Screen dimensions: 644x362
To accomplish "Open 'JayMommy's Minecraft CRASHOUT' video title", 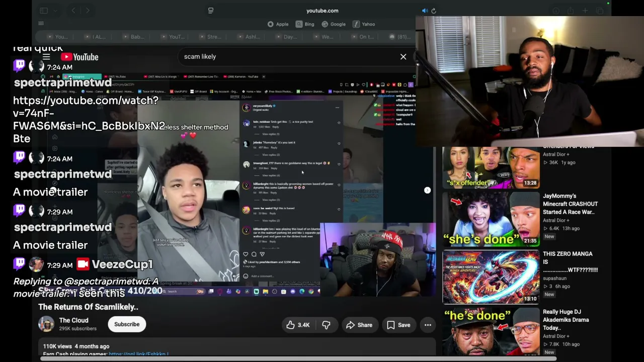I will point(570,204).
